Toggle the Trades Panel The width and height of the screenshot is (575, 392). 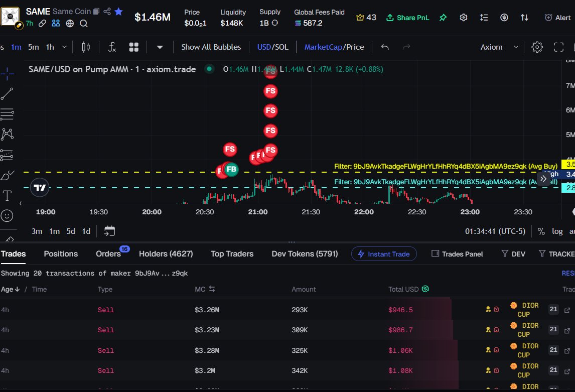(457, 254)
